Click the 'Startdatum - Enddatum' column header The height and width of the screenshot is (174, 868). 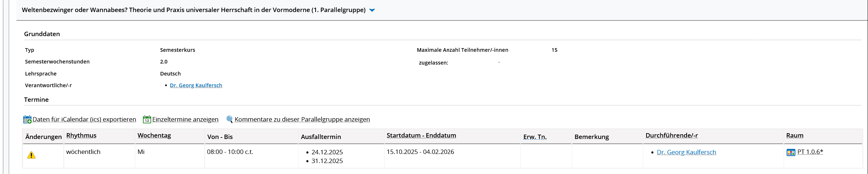pos(421,135)
